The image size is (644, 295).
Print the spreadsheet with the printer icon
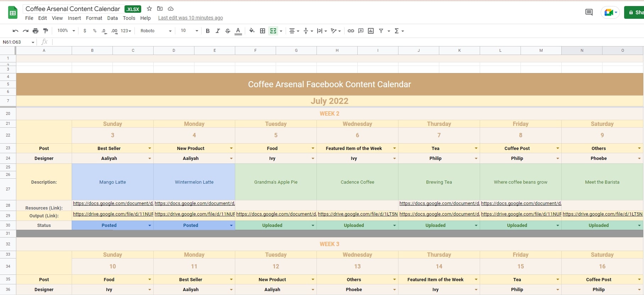(x=35, y=31)
